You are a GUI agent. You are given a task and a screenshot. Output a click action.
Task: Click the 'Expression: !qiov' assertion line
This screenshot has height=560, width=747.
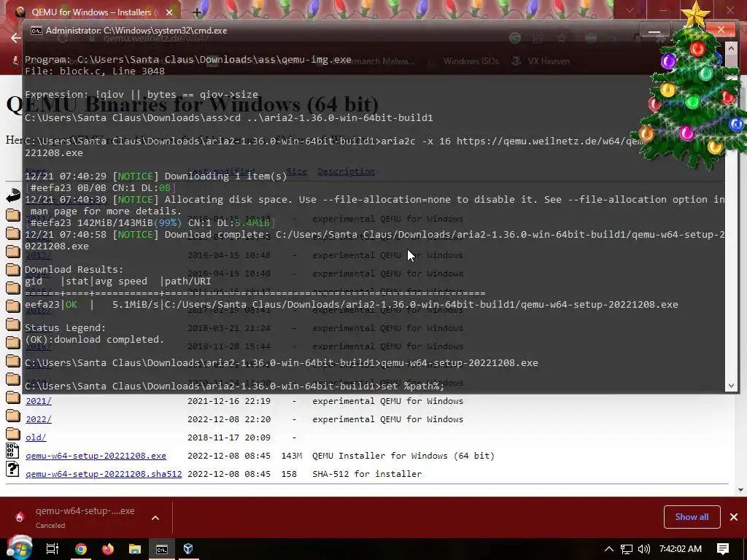pyautogui.click(x=142, y=95)
